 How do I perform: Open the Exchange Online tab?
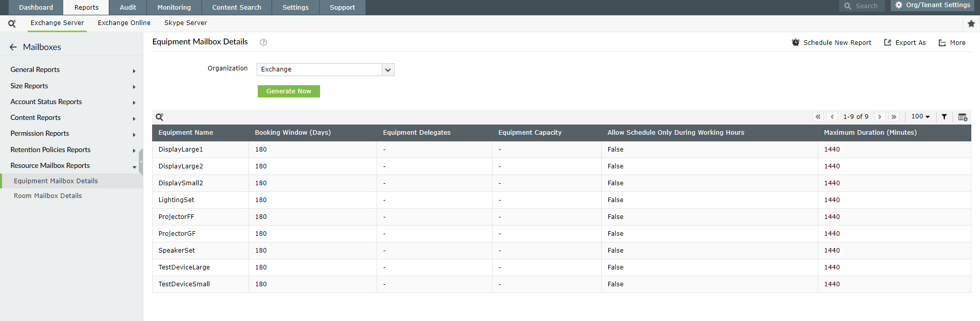124,23
